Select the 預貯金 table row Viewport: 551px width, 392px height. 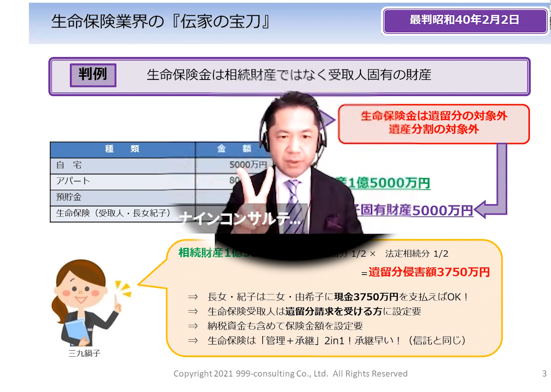coord(122,197)
